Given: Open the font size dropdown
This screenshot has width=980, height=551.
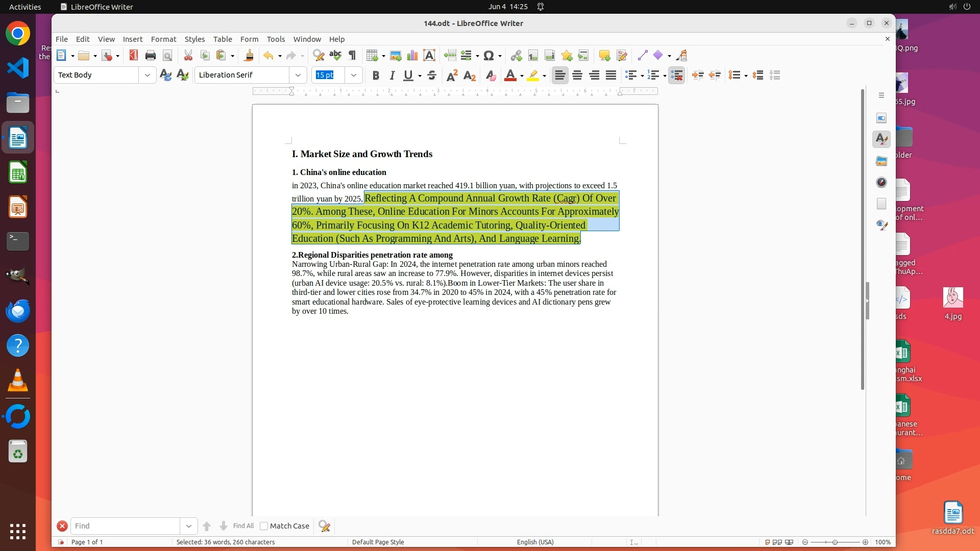Looking at the screenshot, I should pos(354,75).
